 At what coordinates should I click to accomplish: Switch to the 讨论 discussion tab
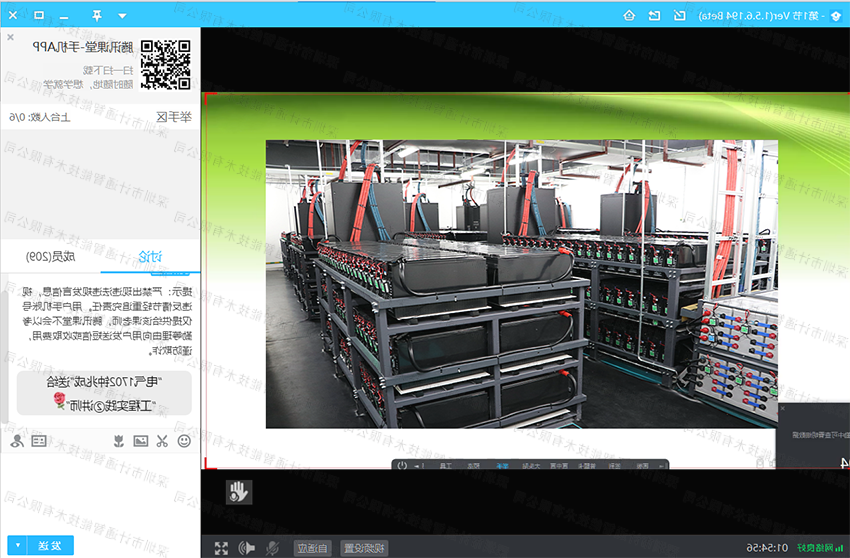[150, 257]
